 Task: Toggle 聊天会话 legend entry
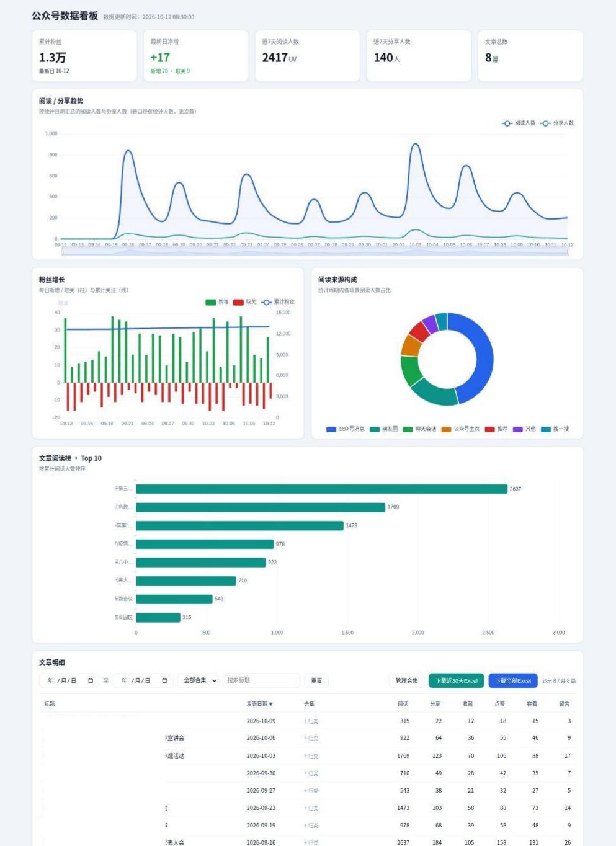[x=419, y=429]
